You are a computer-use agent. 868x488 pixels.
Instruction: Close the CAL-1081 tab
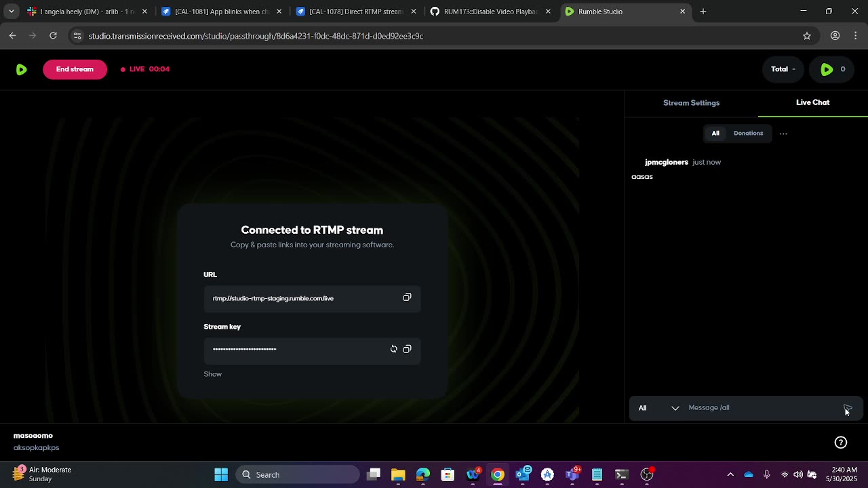pyautogui.click(x=279, y=12)
